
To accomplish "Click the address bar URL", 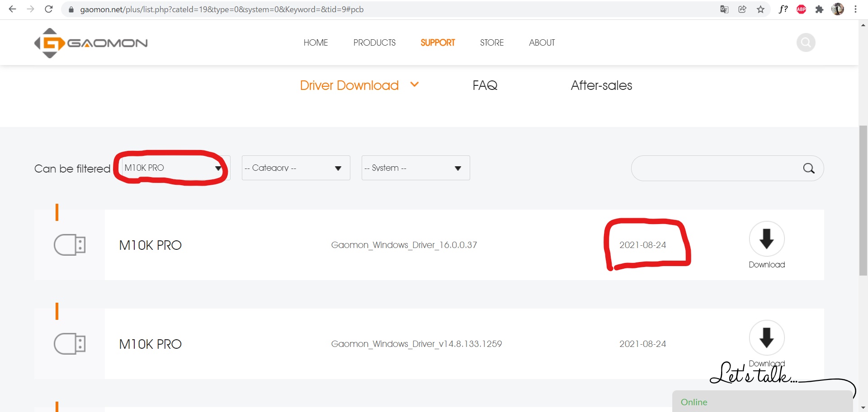I will point(222,9).
